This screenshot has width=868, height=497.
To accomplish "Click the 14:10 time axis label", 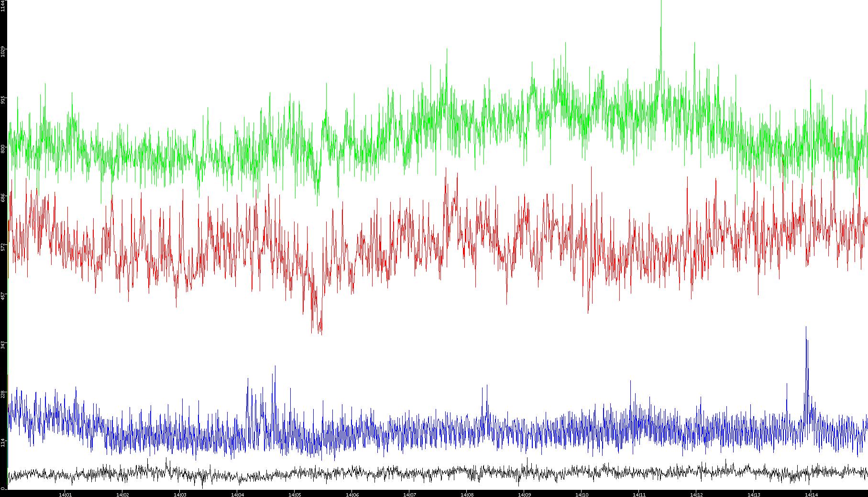I will 582,495.
